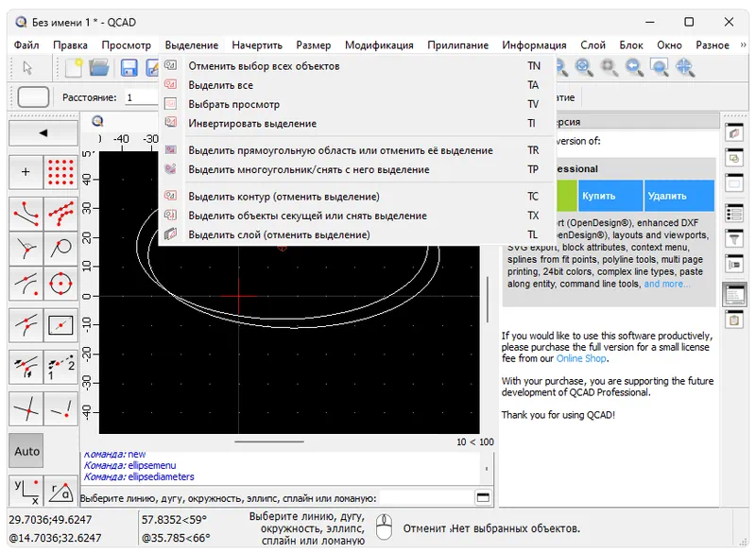Image resolution: width=756 pixels, height=554 pixels.
Task: Click the top right-sidebar panel icon with pink stacked sheets
Action: pyautogui.click(x=734, y=132)
